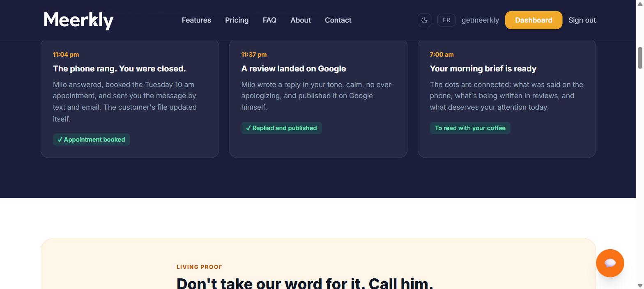Switch language with the FR button

446,20
